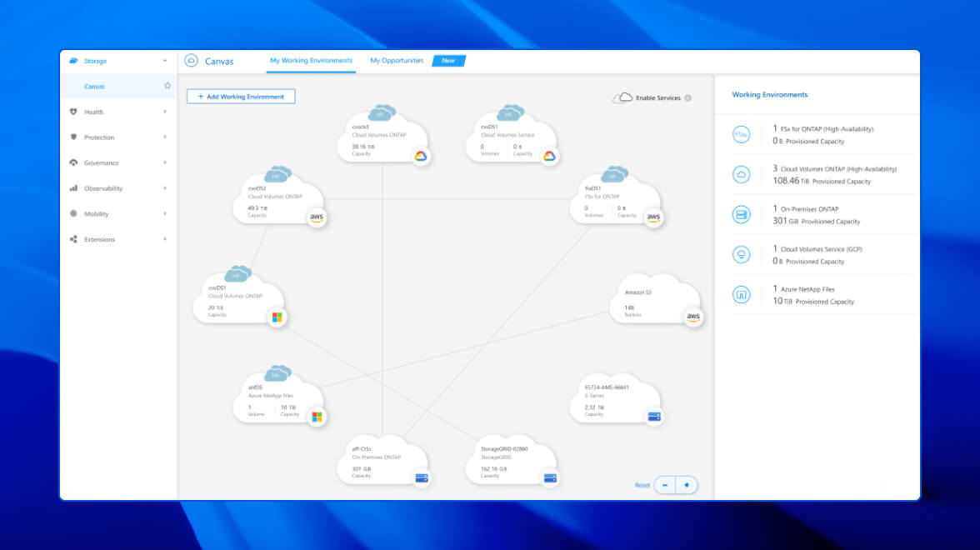Select the My Working Environments tab
The image size is (980, 550).
(x=310, y=60)
